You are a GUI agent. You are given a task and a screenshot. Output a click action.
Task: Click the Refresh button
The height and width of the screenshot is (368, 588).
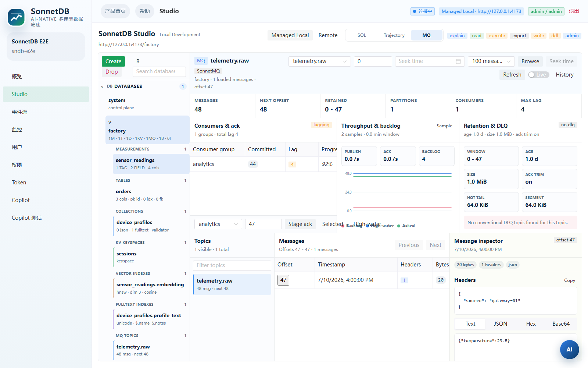[x=512, y=75]
